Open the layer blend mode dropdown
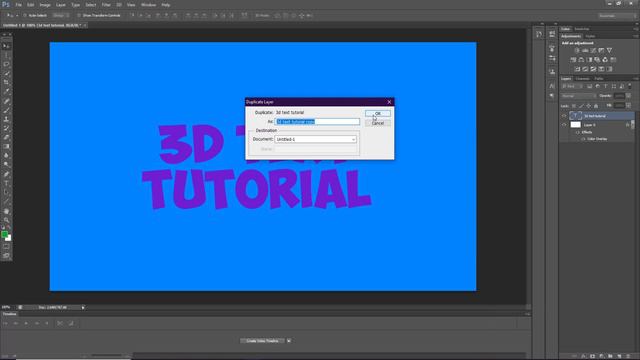640x360 pixels. (578, 96)
